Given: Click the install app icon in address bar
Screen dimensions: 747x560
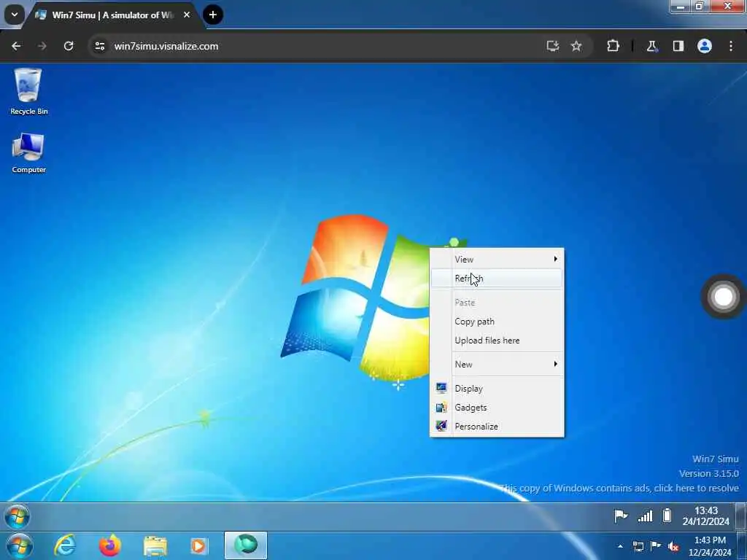Looking at the screenshot, I should 553,46.
